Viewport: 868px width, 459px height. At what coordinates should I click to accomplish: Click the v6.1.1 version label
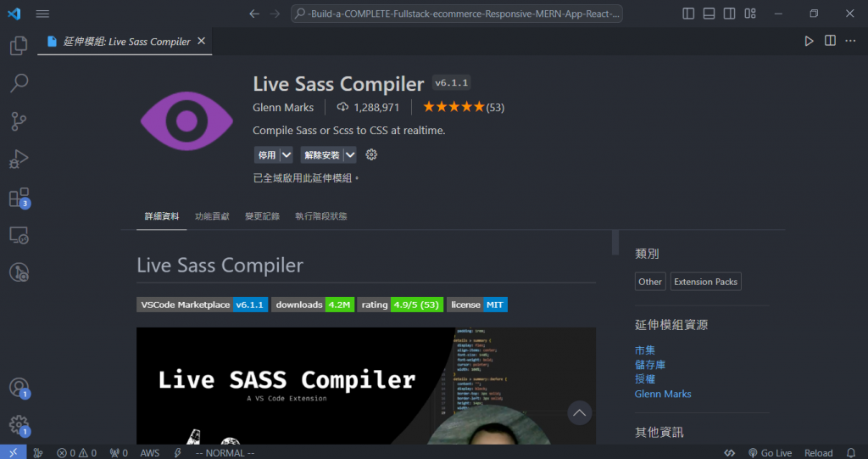coord(451,82)
